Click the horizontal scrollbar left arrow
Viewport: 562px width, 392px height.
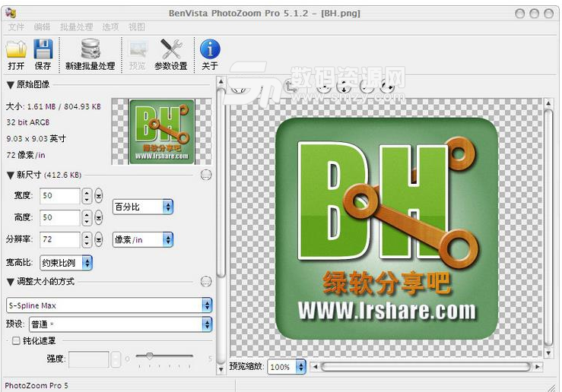click(315, 367)
